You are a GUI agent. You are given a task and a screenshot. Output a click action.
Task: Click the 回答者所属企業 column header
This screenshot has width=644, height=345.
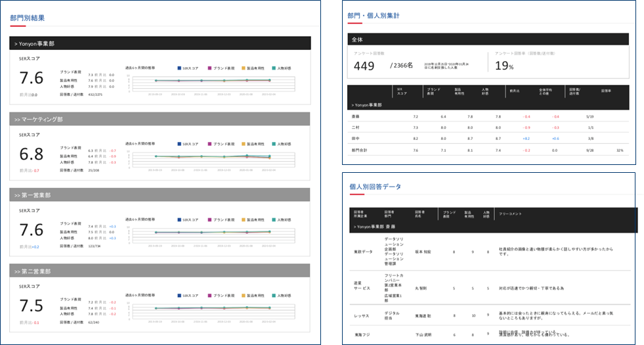coord(360,214)
